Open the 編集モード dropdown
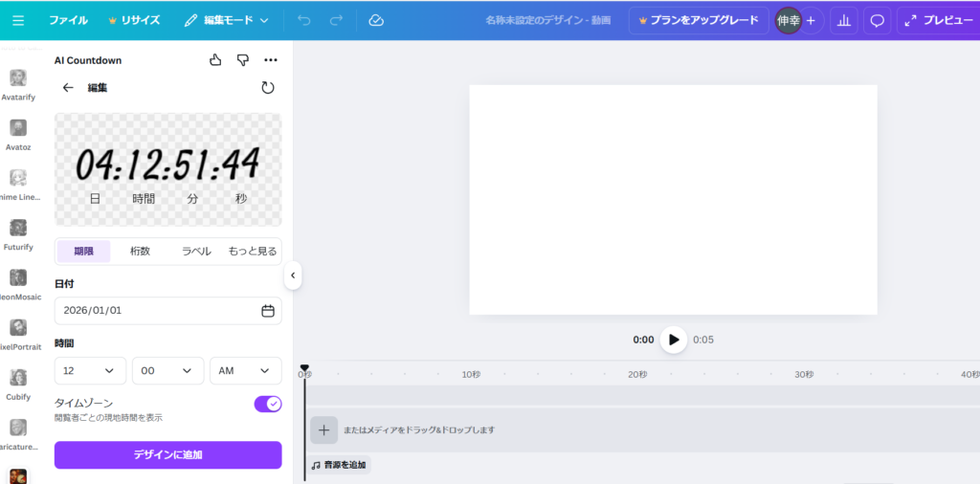 click(227, 20)
